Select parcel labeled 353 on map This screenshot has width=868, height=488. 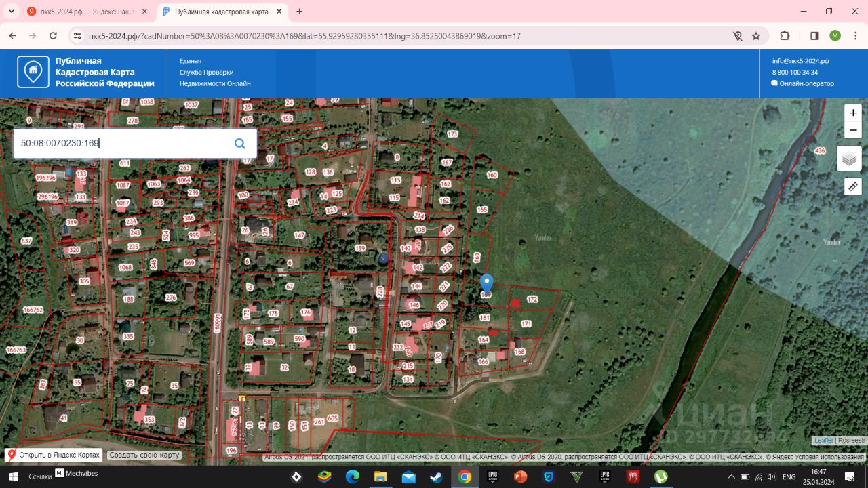click(149, 420)
